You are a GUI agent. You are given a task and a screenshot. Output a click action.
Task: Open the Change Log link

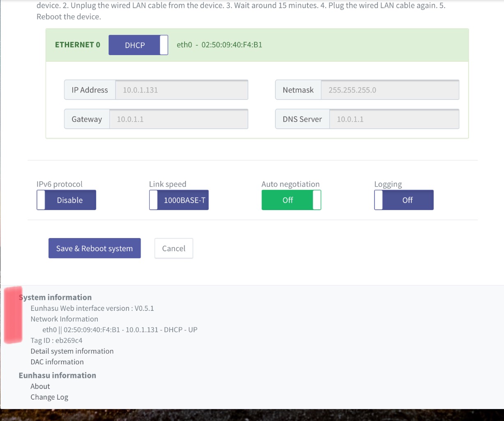49,397
